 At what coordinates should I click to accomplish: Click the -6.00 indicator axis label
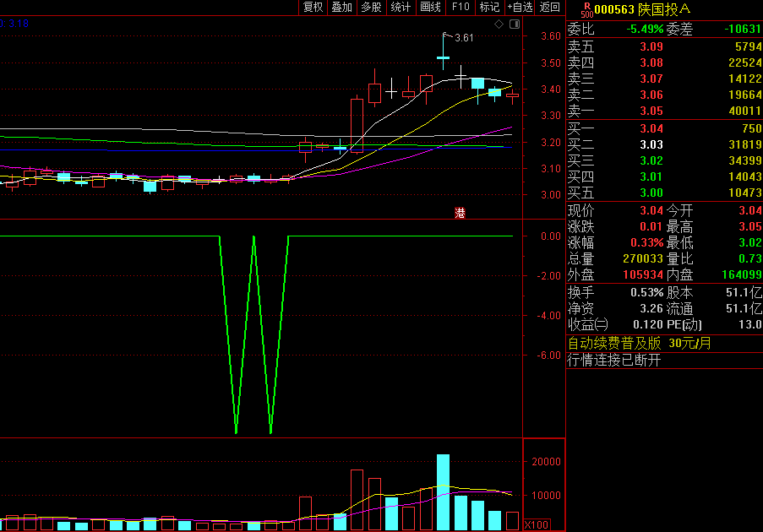549,356
